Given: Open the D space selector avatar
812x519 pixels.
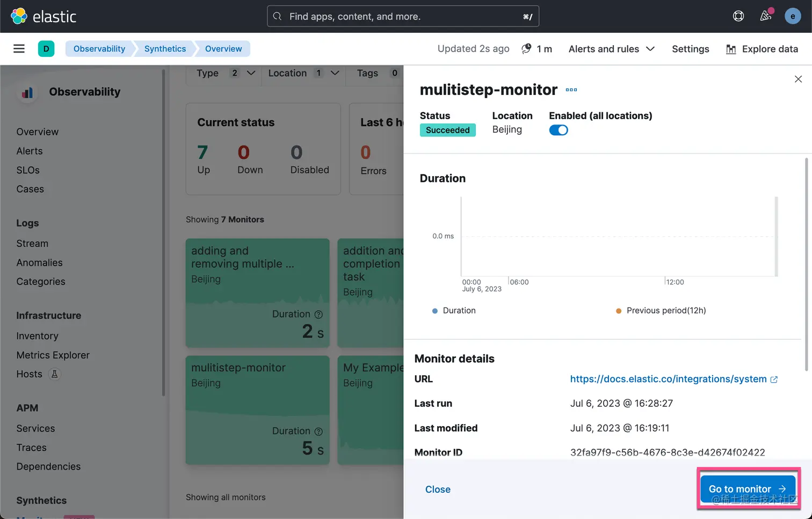Looking at the screenshot, I should coord(46,49).
